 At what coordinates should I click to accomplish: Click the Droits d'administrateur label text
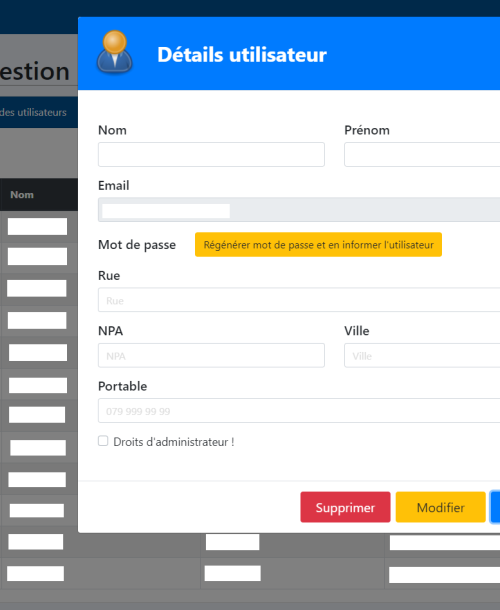pyautogui.click(x=174, y=442)
